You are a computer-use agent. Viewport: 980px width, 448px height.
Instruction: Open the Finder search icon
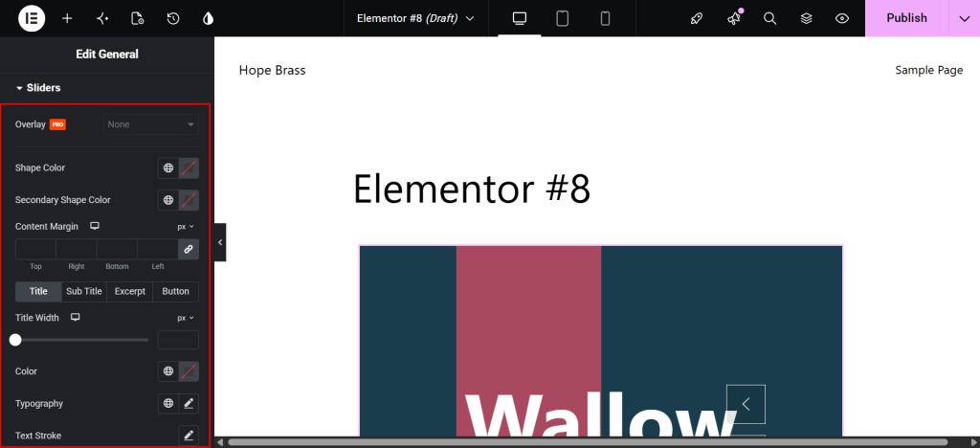click(x=770, y=19)
